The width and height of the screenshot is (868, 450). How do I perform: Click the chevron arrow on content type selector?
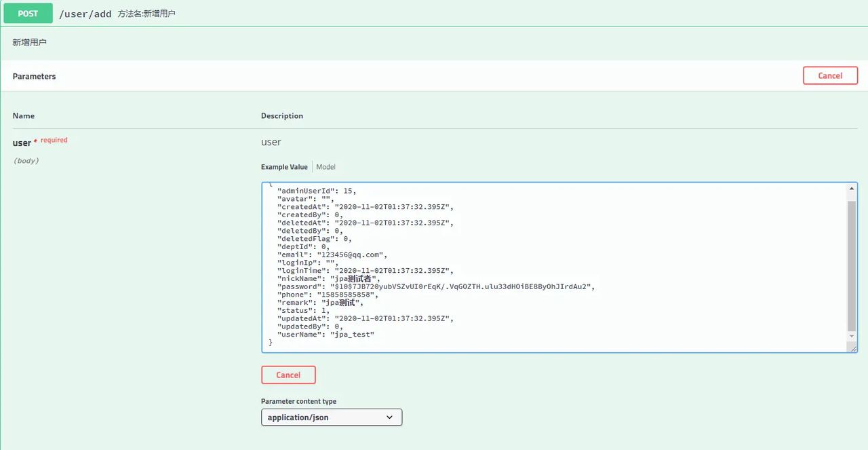(389, 417)
